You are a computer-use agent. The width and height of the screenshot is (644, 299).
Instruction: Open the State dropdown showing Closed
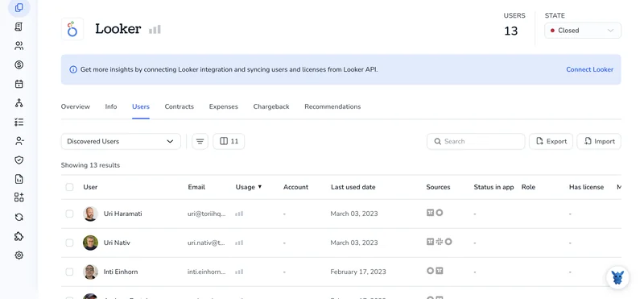pyautogui.click(x=583, y=31)
